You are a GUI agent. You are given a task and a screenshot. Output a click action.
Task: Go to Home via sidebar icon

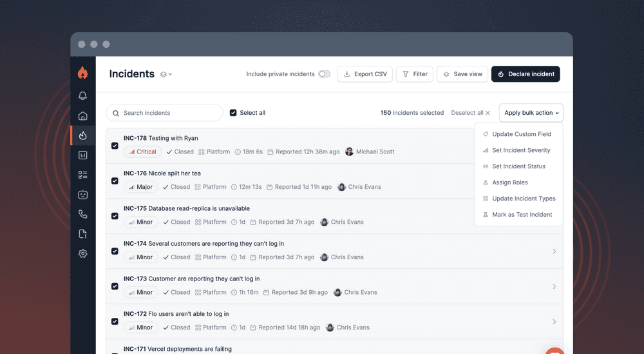coord(82,115)
